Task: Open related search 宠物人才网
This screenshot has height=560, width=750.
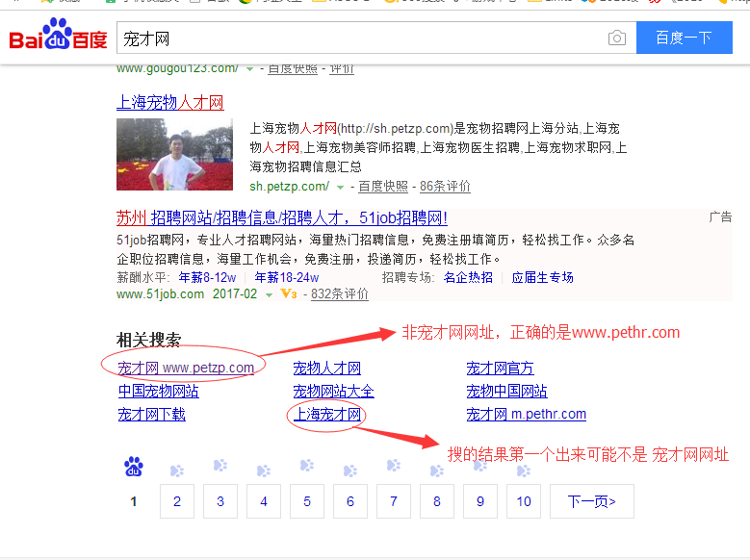Action: click(326, 368)
